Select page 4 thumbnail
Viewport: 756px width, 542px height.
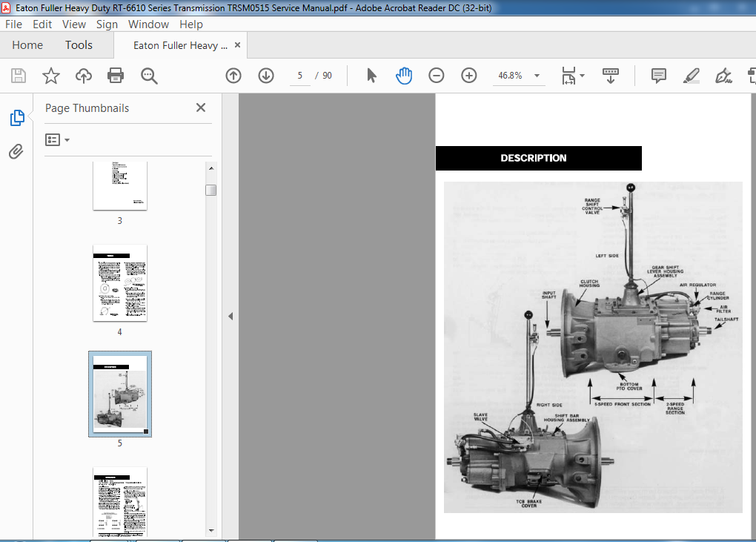[x=120, y=283]
